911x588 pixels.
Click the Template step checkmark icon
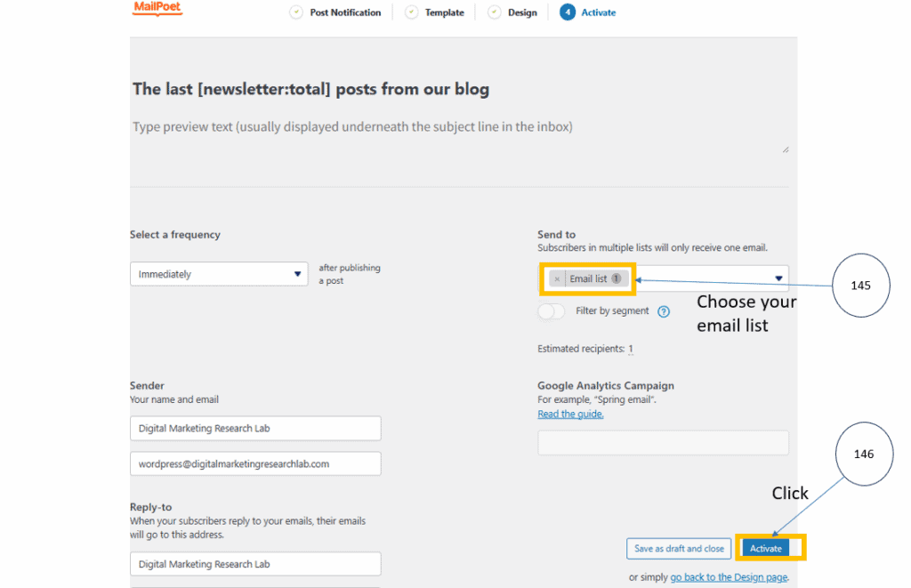point(411,12)
